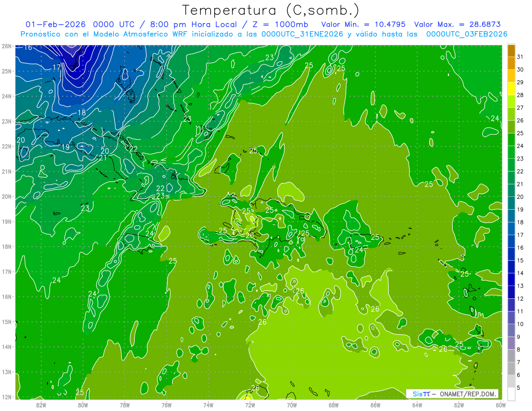Select the valid-until time "0000UTC_03FEB2026"

tap(467, 34)
